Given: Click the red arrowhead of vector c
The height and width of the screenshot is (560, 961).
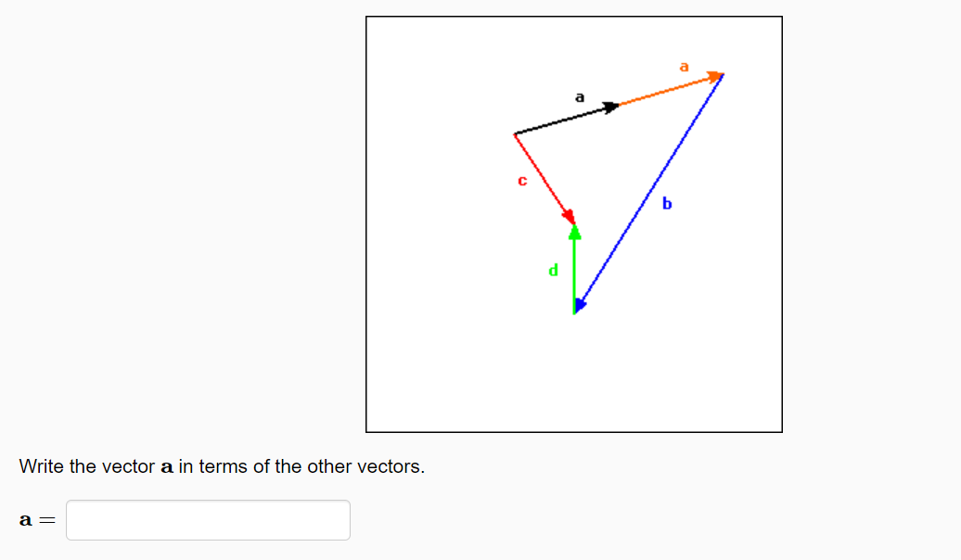Looking at the screenshot, I should tap(570, 216).
